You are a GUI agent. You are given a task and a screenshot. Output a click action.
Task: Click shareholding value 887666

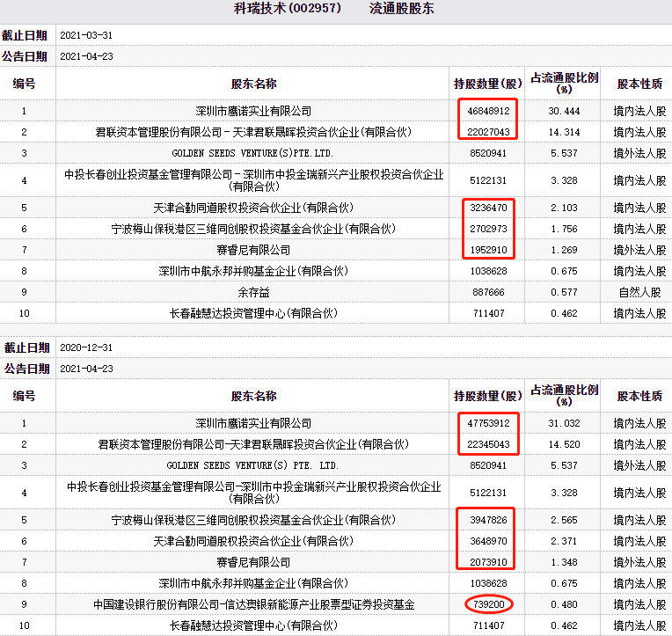point(488,292)
